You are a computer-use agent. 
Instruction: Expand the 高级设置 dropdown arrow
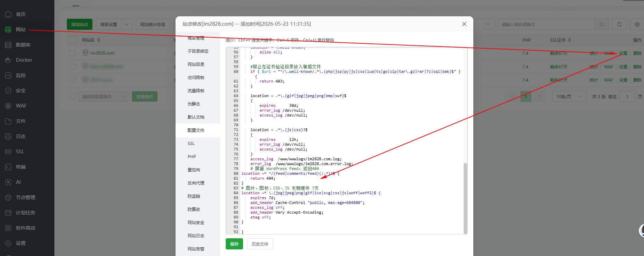tap(127, 24)
